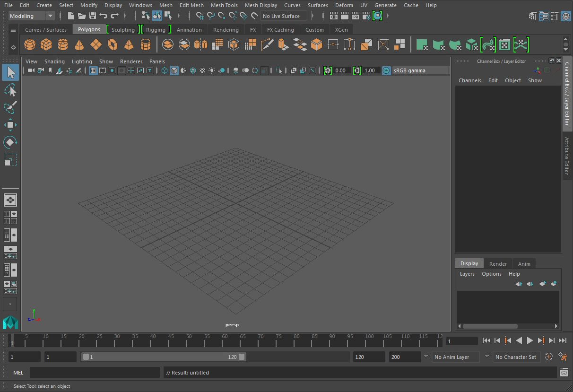The width and height of the screenshot is (573, 392).
Task: Switch to the Rendering shelf tab
Action: 226,30
